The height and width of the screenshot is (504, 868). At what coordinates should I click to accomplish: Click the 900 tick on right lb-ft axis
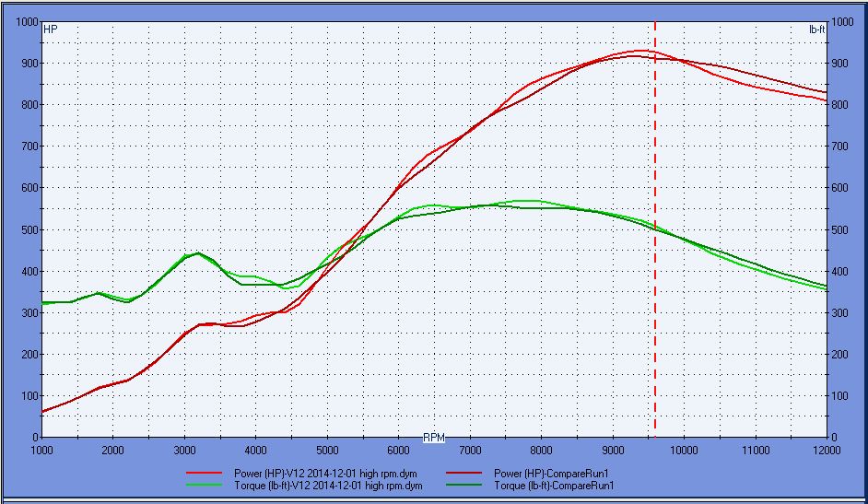(841, 64)
